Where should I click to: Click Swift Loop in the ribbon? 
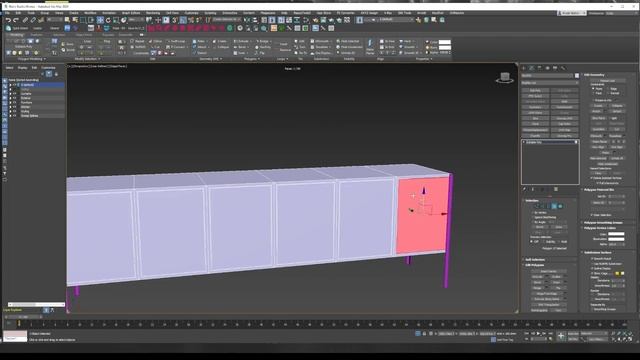176,41
